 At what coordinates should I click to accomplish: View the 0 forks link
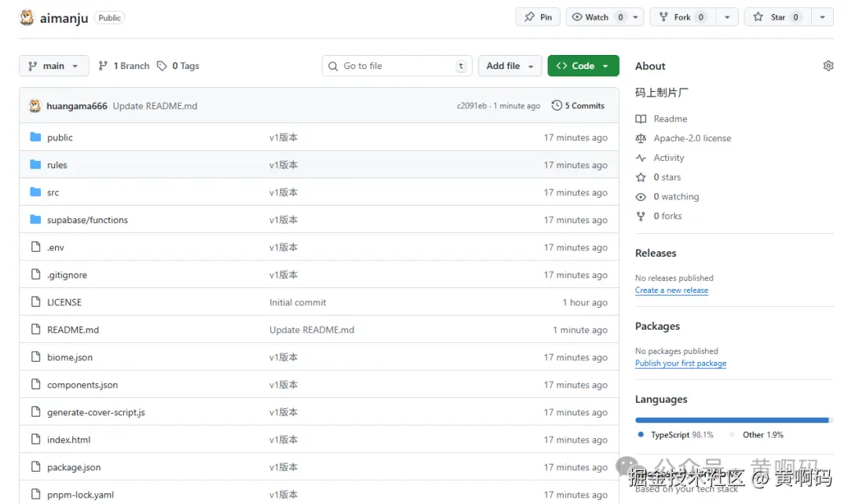tap(667, 217)
